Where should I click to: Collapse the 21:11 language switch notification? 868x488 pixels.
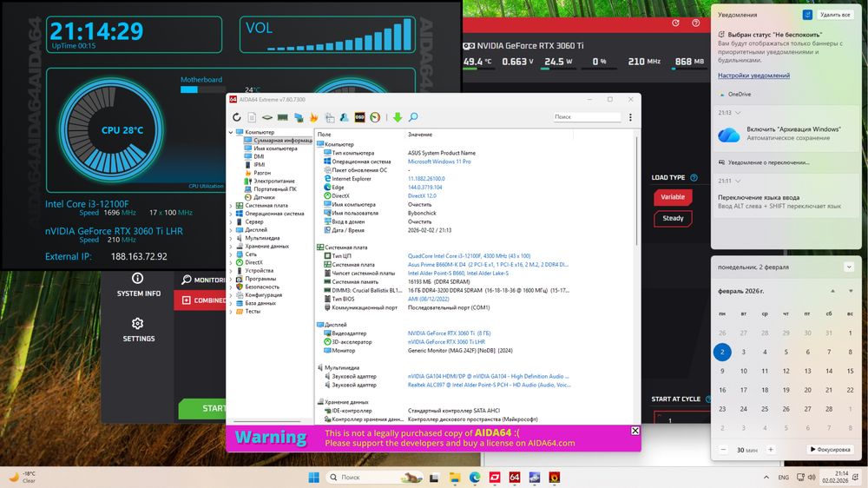point(738,181)
